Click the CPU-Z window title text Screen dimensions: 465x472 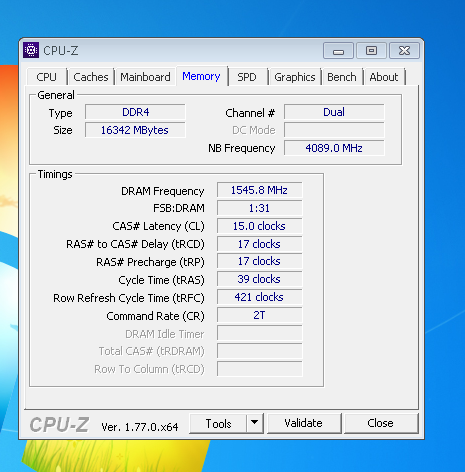pos(61,51)
